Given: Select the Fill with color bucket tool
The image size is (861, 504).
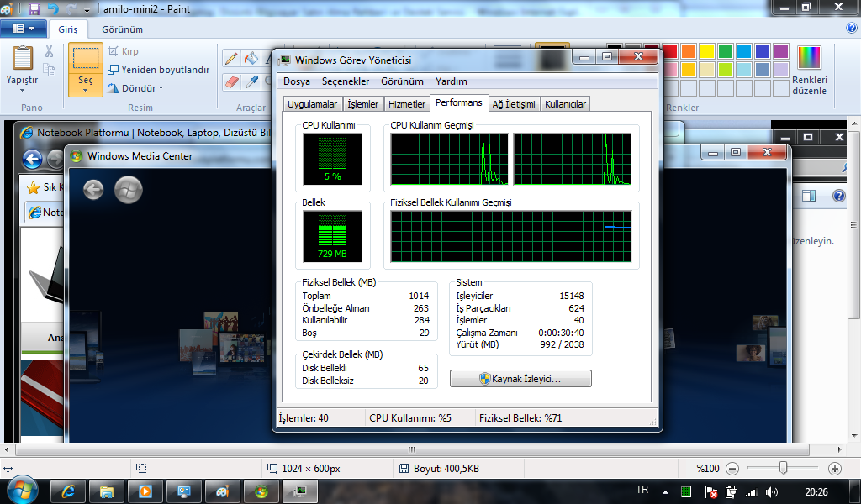Looking at the screenshot, I should tap(251, 58).
